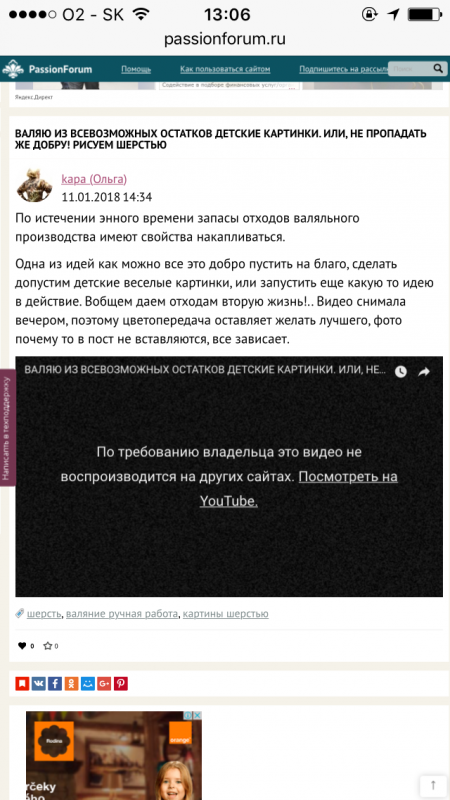Share the post on VK
The height and width of the screenshot is (800, 450).
pyautogui.click(x=39, y=684)
